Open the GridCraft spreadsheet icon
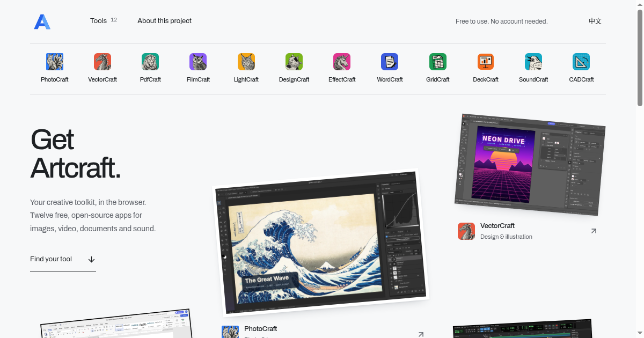The image size is (644, 338). coord(438,62)
